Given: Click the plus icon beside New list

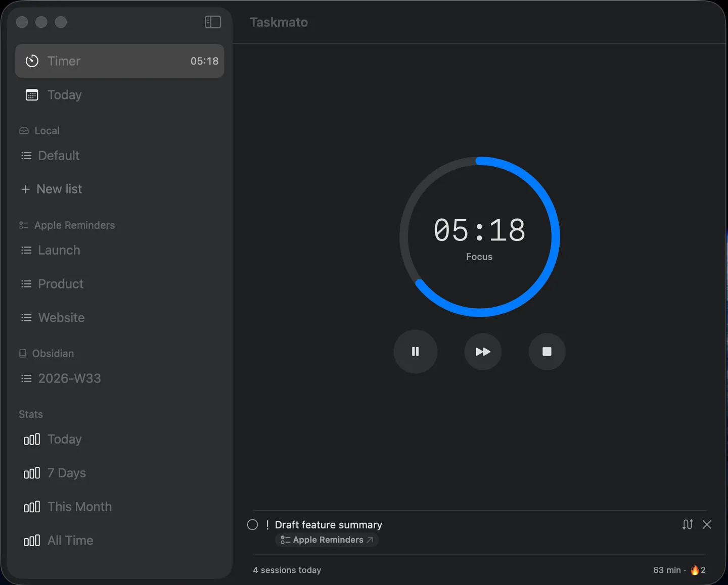Looking at the screenshot, I should [25, 189].
